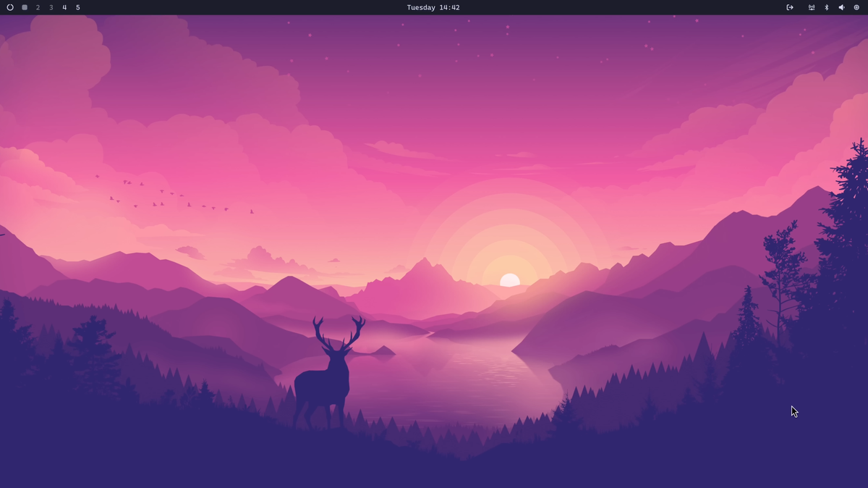
Task: Click the deer silhouette on the wallpaper
Action: tap(325, 384)
